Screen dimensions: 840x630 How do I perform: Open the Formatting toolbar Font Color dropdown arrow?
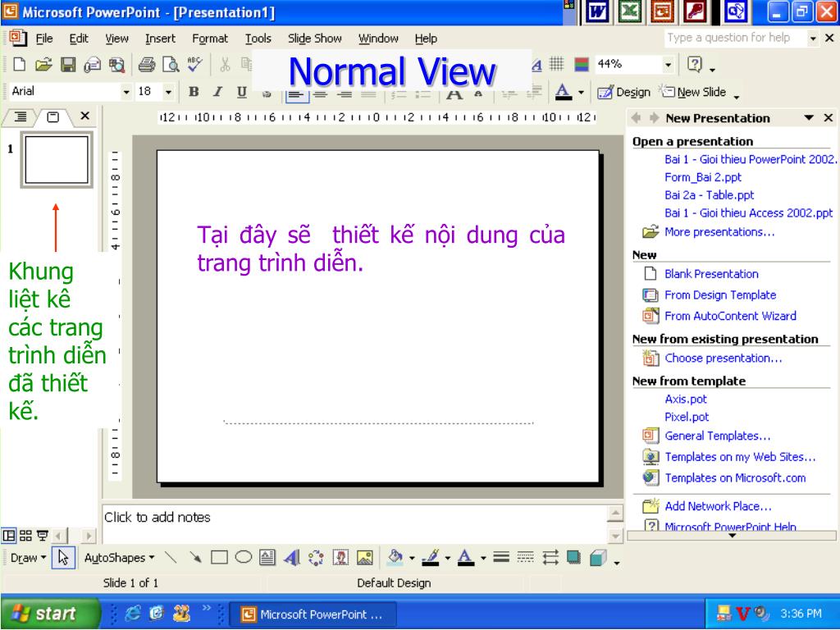pyautogui.click(x=582, y=92)
